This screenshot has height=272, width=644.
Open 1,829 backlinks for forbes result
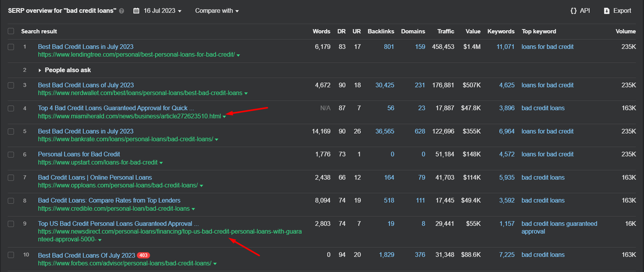(x=386, y=255)
